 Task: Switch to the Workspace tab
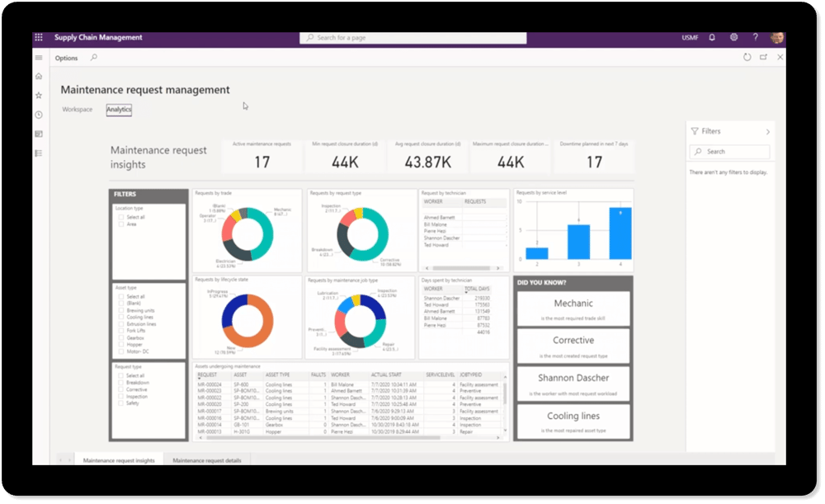tap(77, 109)
